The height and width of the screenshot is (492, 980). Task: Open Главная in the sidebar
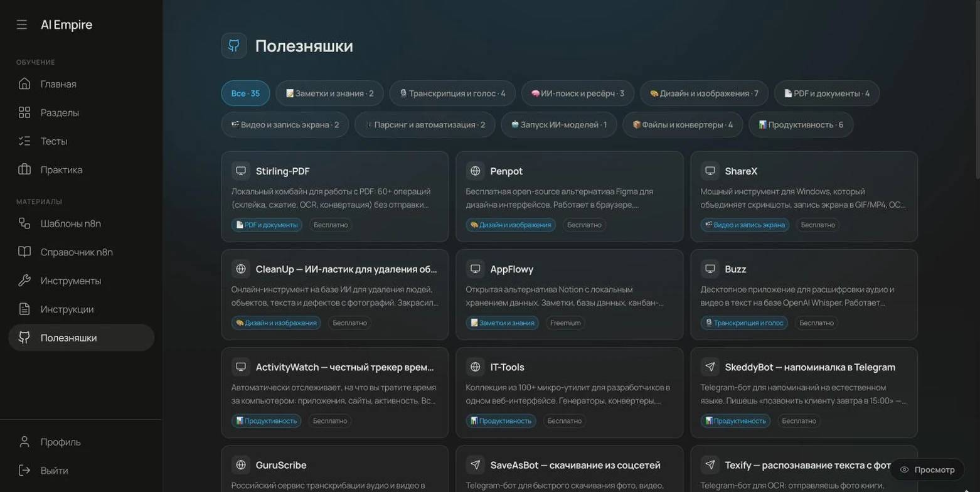(x=81, y=84)
